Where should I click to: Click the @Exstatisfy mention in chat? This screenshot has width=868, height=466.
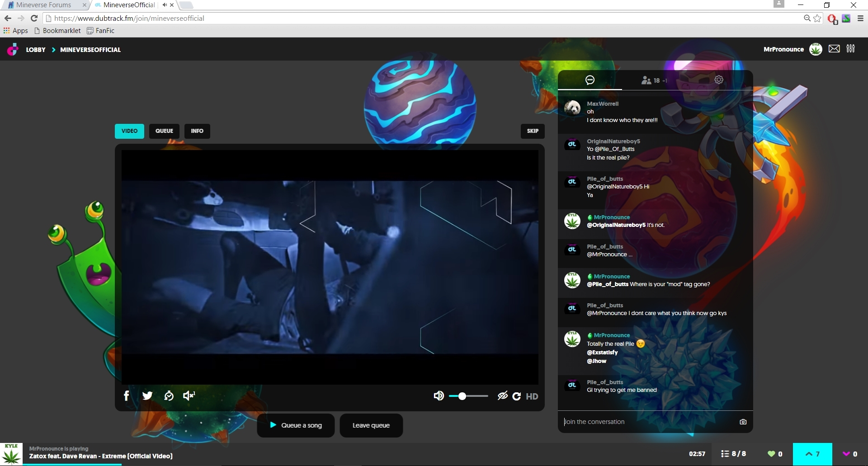pos(602,353)
